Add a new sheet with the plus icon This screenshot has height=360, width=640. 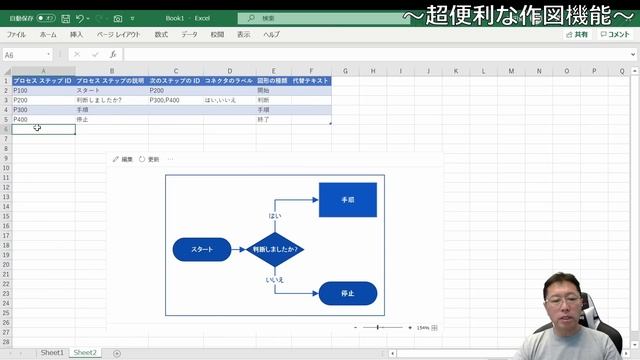click(117, 353)
